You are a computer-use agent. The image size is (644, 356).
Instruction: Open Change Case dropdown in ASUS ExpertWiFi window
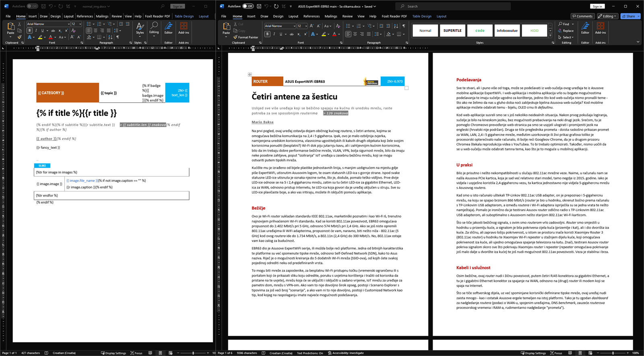(328, 26)
